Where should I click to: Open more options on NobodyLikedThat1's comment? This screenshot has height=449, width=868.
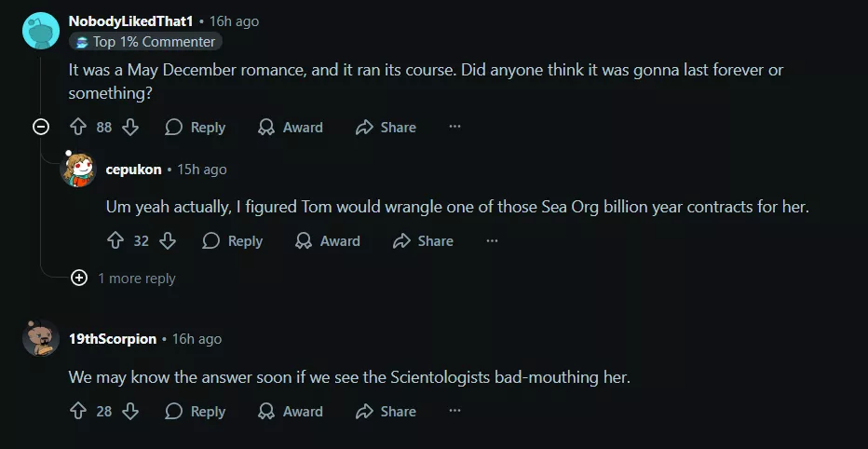coord(454,128)
